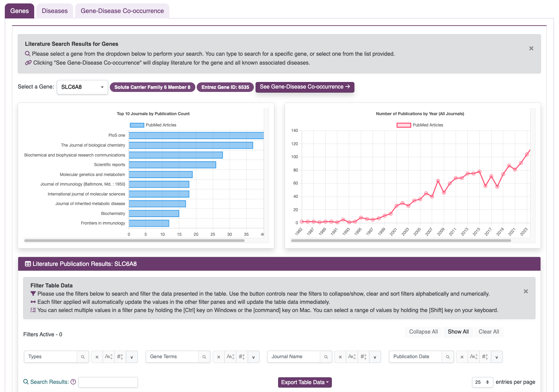Click inside the Search Results input field

tap(108, 382)
